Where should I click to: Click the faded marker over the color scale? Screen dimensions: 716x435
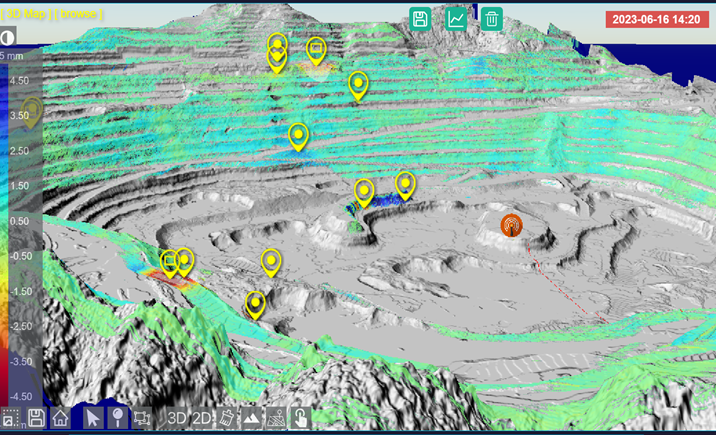click(32, 112)
